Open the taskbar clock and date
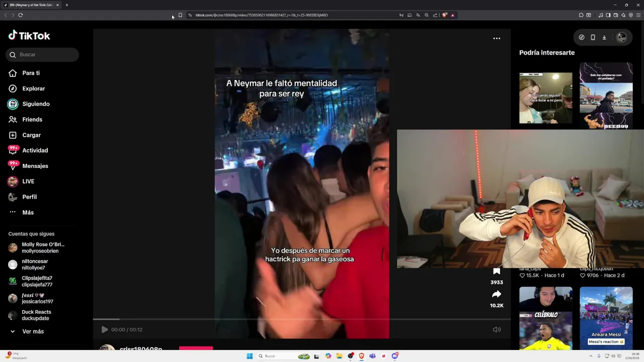644x362 pixels. click(632, 356)
